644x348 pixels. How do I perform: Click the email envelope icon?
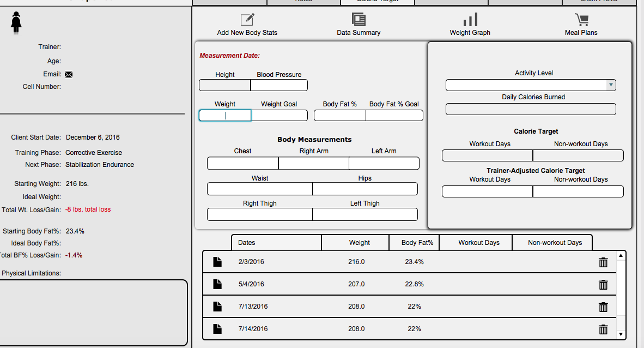[x=69, y=74]
